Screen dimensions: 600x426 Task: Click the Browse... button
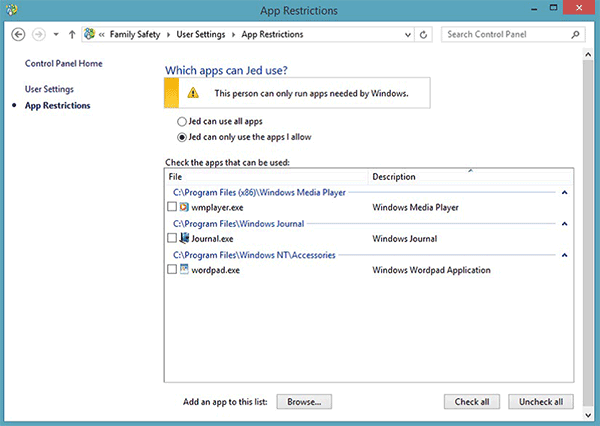303,401
